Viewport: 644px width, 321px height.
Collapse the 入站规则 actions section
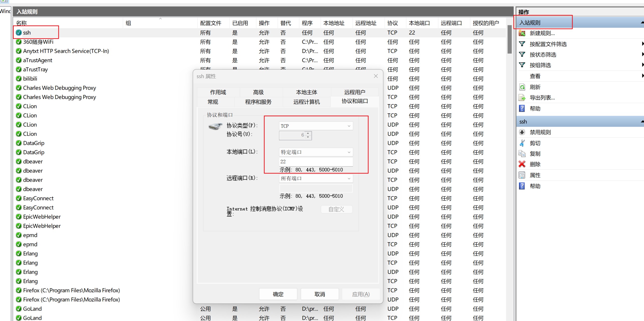coord(642,23)
